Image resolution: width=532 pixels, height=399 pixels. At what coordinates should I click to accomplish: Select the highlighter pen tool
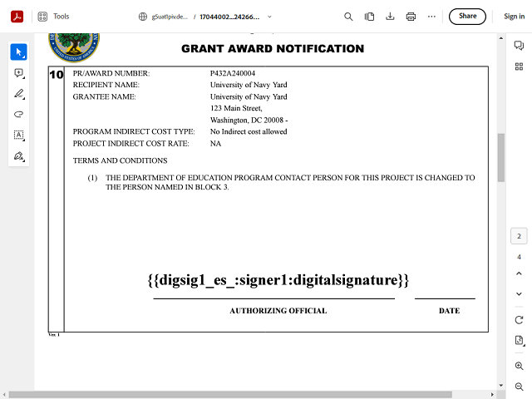click(x=18, y=94)
